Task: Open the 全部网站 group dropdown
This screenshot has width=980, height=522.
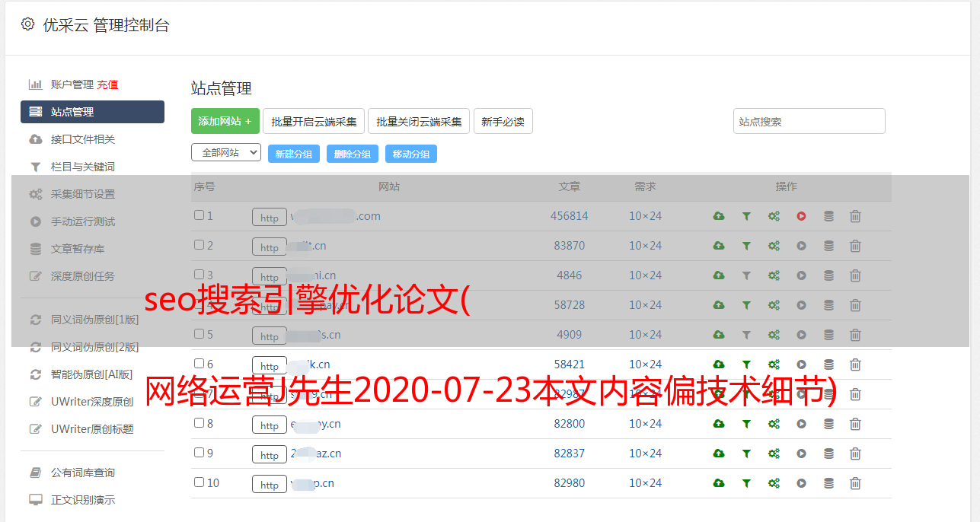Action: [226, 153]
